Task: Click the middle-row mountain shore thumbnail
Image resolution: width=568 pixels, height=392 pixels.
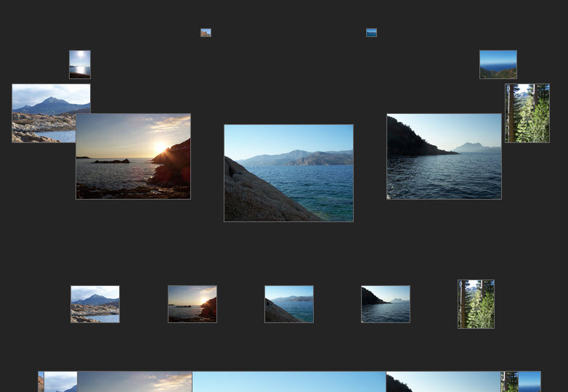Action: pyautogui.click(x=95, y=304)
